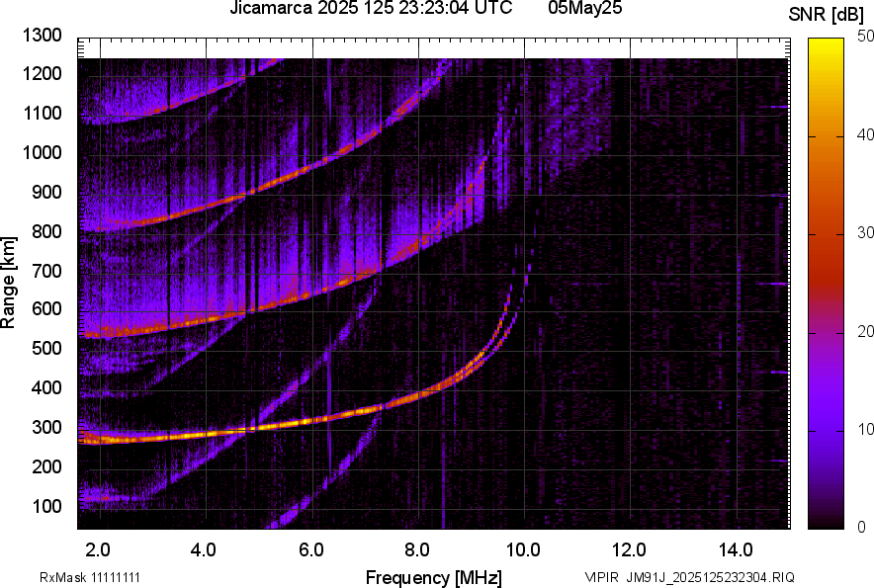The image size is (874, 588).
Task: Click the 900 range tick label
Action: tap(46, 192)
